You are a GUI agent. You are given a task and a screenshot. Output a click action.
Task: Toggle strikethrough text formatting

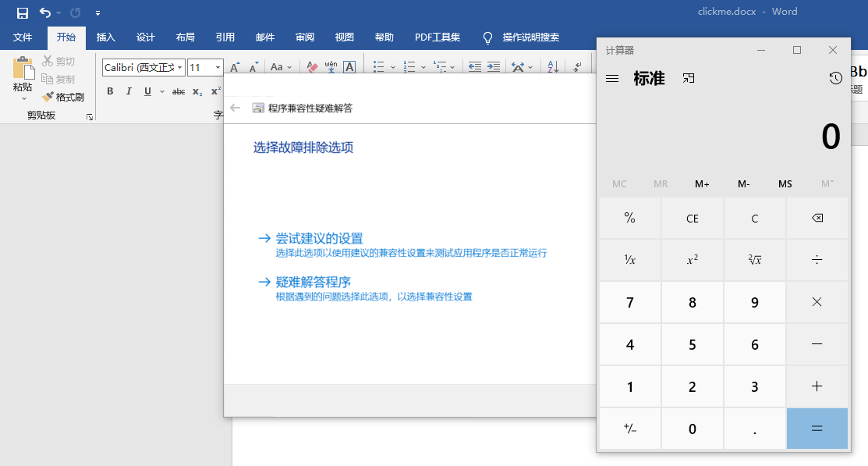[179, 91]
